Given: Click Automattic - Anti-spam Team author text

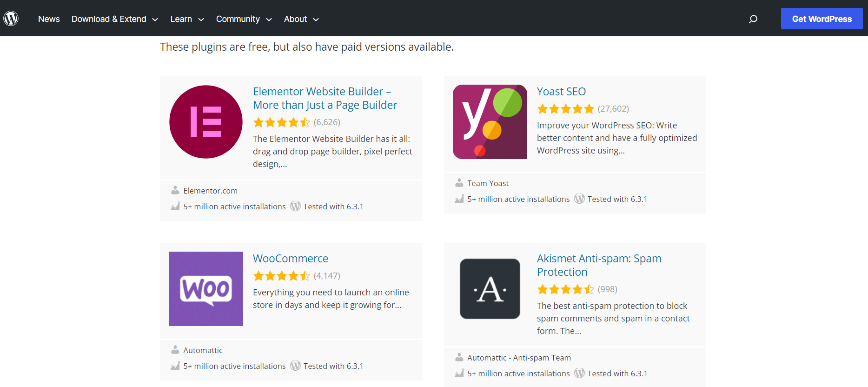Looking at the screenshot, I should (x=519, y=358).
